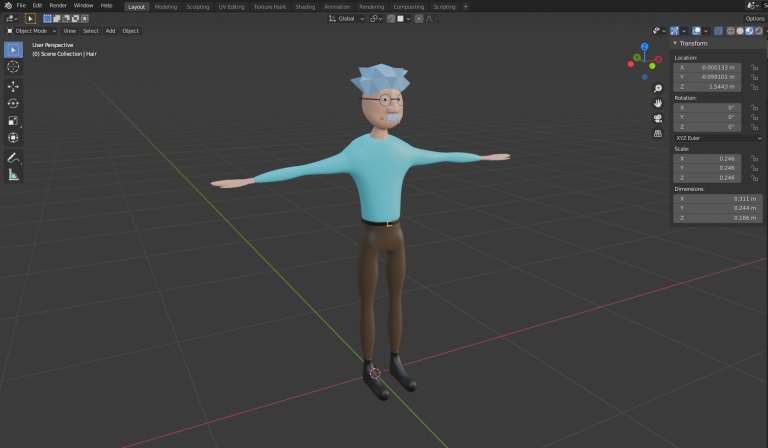Click the Z axis on navigation gizmo
The height and width of the screenshot is (448, 768).
[645, 47]
